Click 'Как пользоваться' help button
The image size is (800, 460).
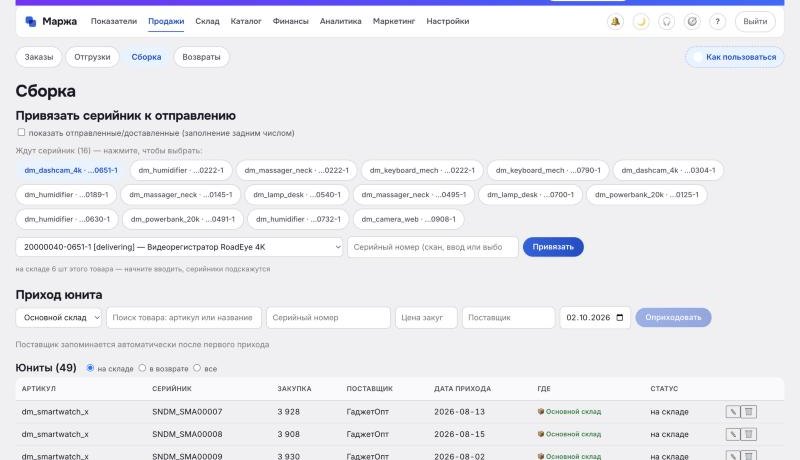click(x=735, y=57)
